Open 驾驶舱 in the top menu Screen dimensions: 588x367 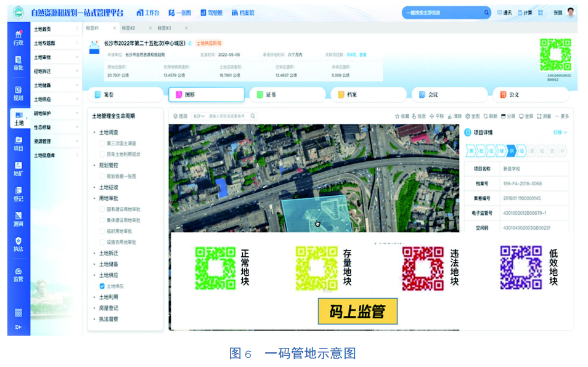211,13
